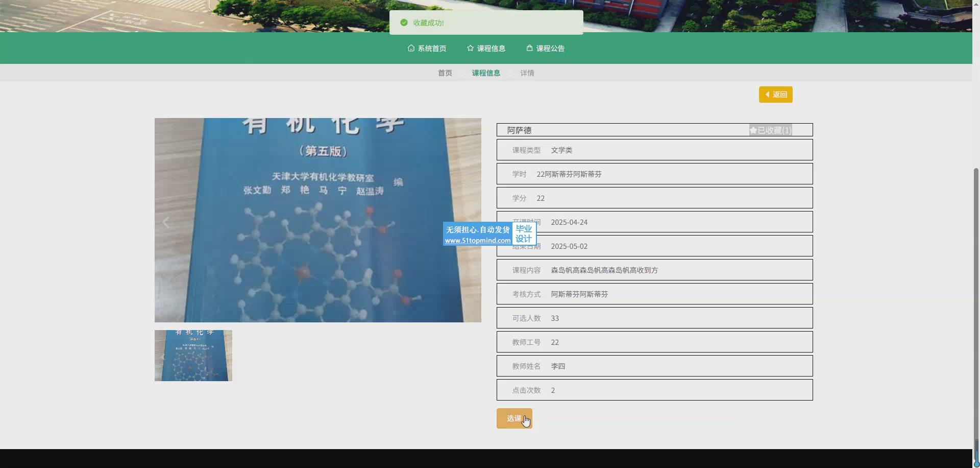Open the 课程公告 navigation item
Screen dimensions: 980x468
(550, 49)
